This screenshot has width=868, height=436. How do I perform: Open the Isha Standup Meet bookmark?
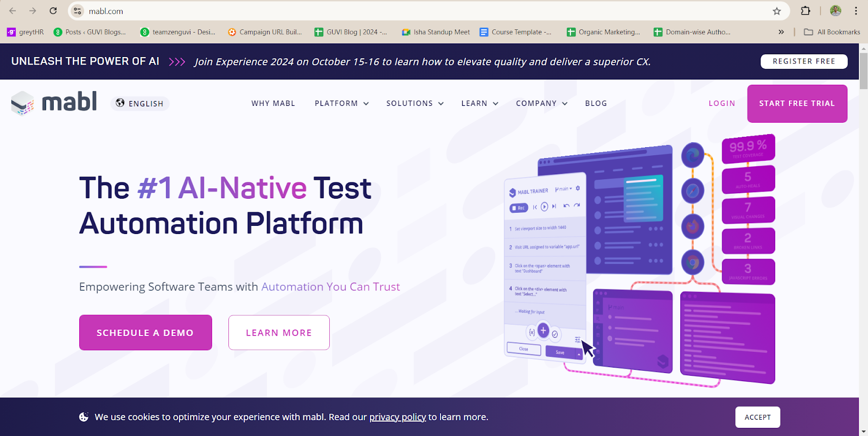[x=436, y=32]
